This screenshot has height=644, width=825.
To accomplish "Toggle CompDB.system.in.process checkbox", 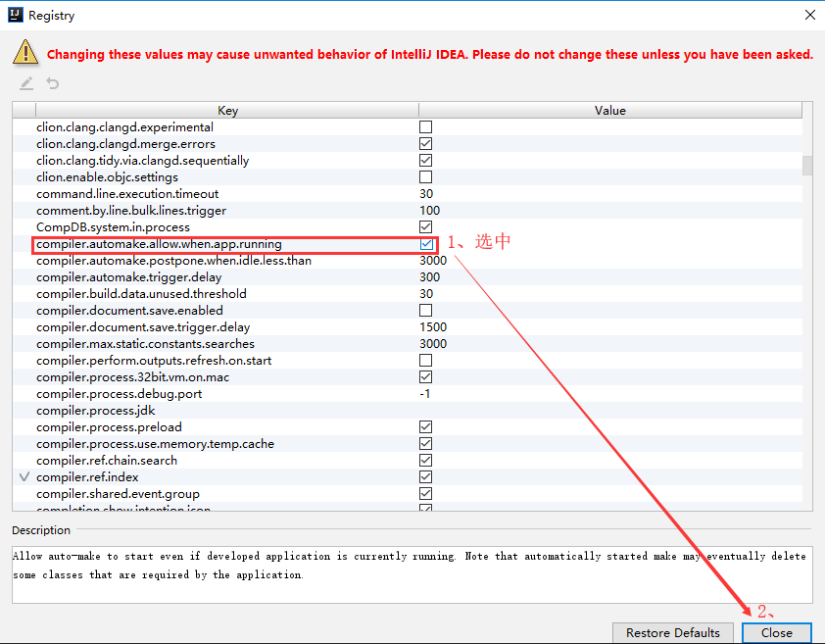I will tap(425, 227).
